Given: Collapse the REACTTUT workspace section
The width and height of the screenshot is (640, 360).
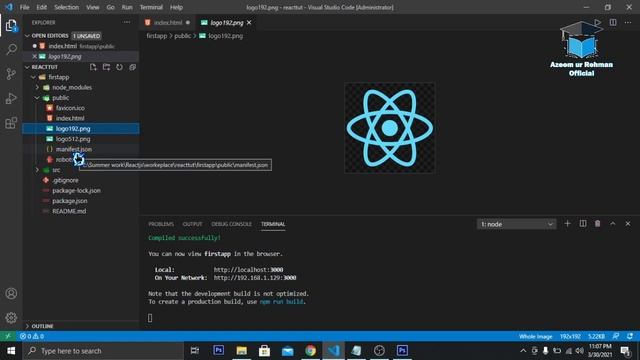Looking at the screenshot, I should pyautogui.click(x=27, y=67).
